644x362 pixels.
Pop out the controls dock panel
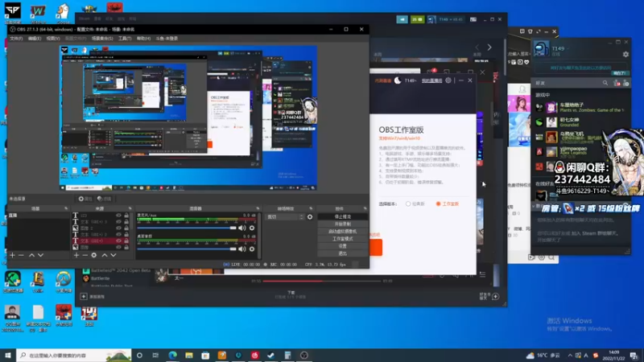365,208
